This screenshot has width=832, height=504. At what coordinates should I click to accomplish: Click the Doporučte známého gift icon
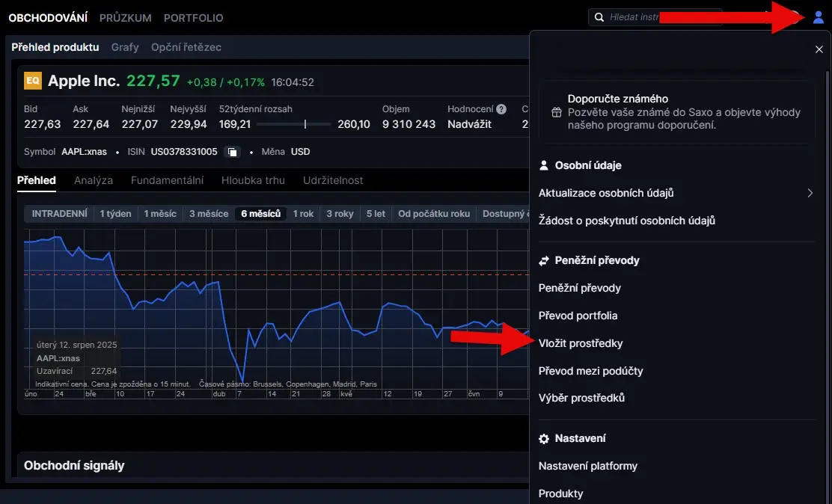coord(556,112)
